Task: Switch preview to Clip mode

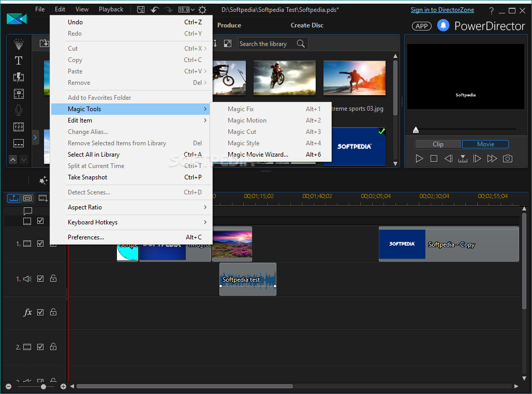Action: pyautogui.click(x=438, y=144)
